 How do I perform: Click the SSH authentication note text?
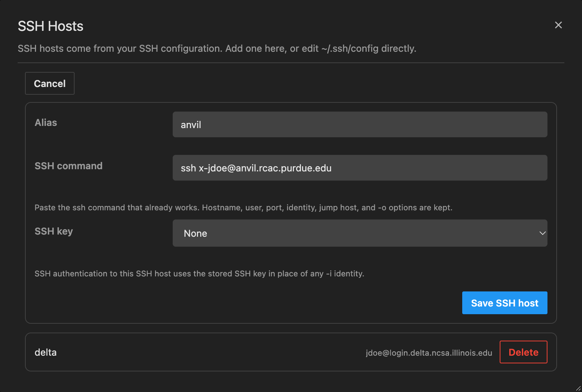(199, 273)
